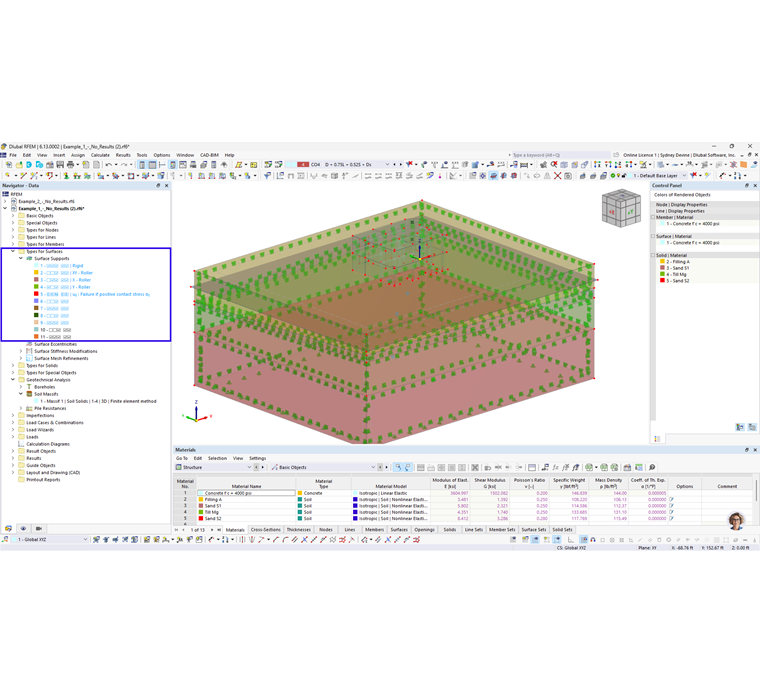760x694 pixels.
Task: Click the Concrete f'c = 4000 psi name cell
Action: click(246, 493)
